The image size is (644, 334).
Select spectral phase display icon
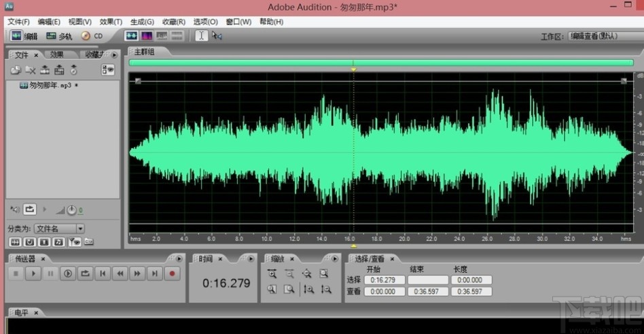177,36
